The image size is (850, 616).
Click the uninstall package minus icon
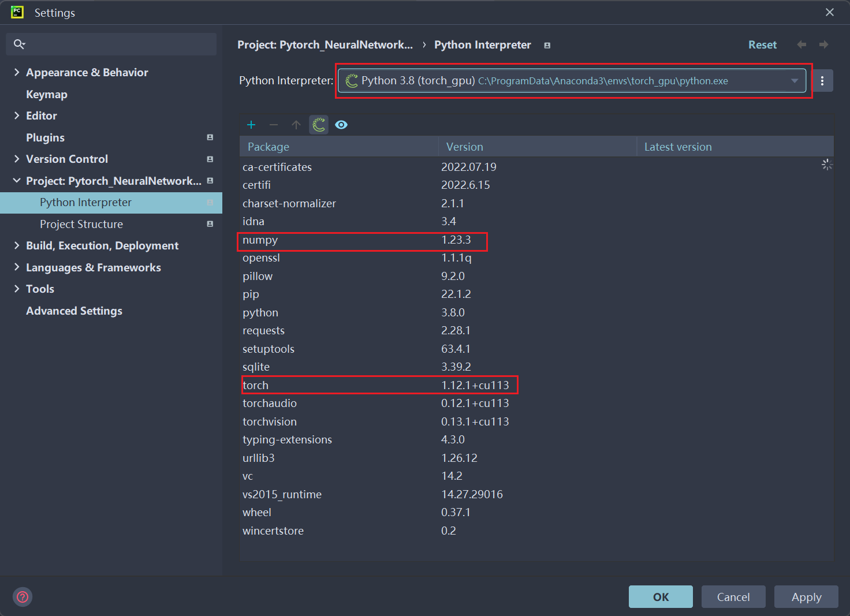pos(274,125)
